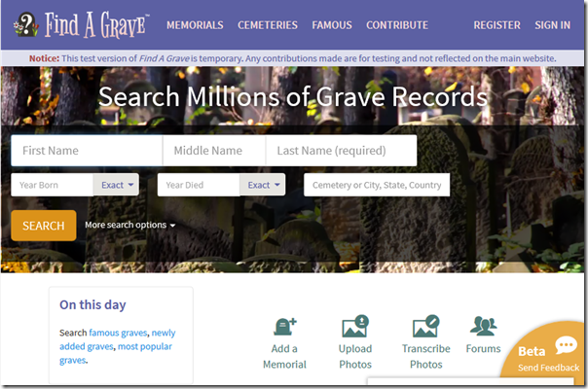
Task: Click the Year Died input
Action: [x=199, y=185]
